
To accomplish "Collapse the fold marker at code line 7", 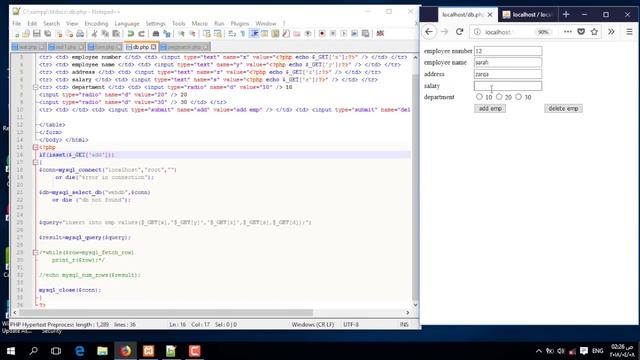I will tap(36, 87).
